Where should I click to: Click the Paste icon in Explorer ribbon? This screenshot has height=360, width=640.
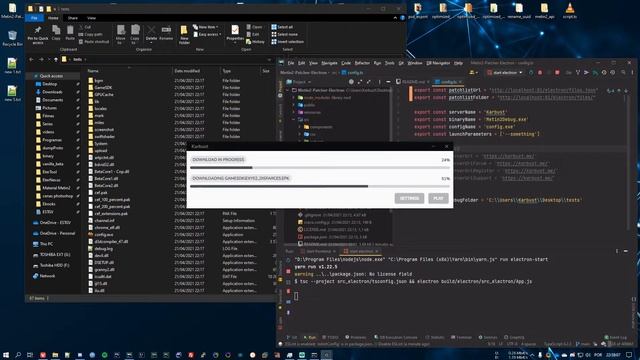tap(70, 33)
